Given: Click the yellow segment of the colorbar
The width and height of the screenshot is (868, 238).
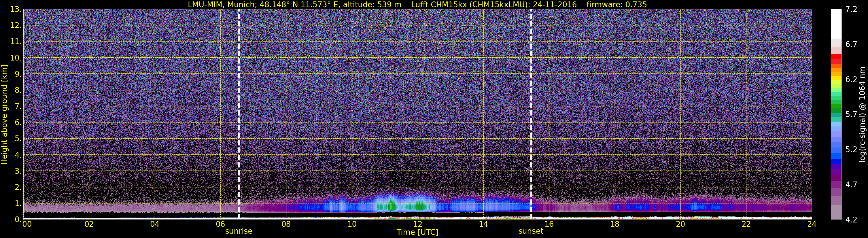Looking at the screenshot, I should 836,79.
